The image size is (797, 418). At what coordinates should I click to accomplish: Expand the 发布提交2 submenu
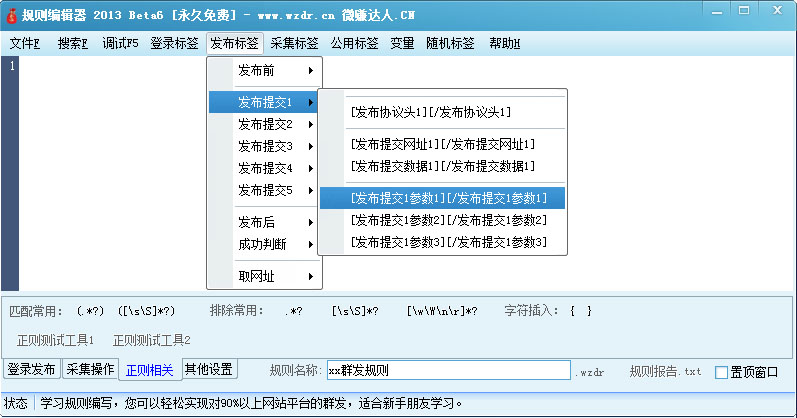(264, 124)
